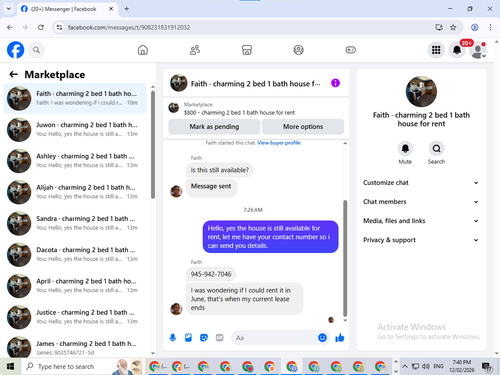Image resolution: width=500 pixels, height=375 pixels.
Task: Reload the browser page
Action: click(41, 27)
